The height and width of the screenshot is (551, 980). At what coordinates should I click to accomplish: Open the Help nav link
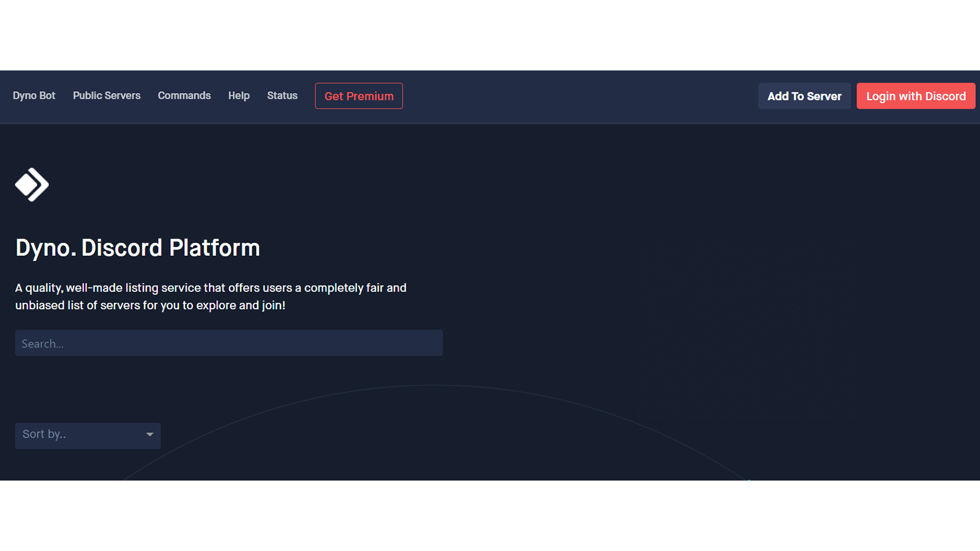pos(239,96)
